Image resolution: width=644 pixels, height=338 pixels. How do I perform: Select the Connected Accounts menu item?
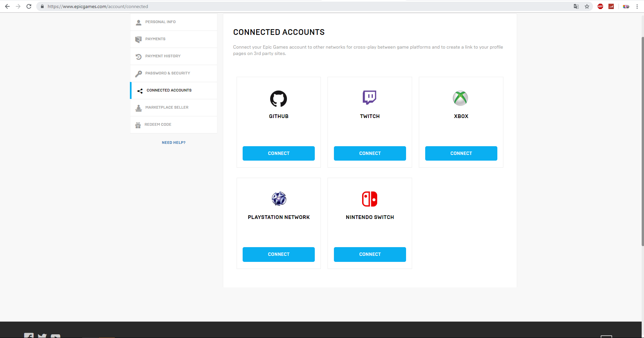pyautogui.click(x=174, y=91)
